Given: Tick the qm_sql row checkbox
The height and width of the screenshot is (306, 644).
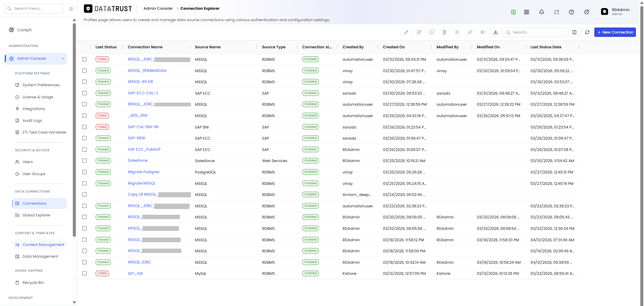Looking at the screenshot, I should (x=84, y=273).
